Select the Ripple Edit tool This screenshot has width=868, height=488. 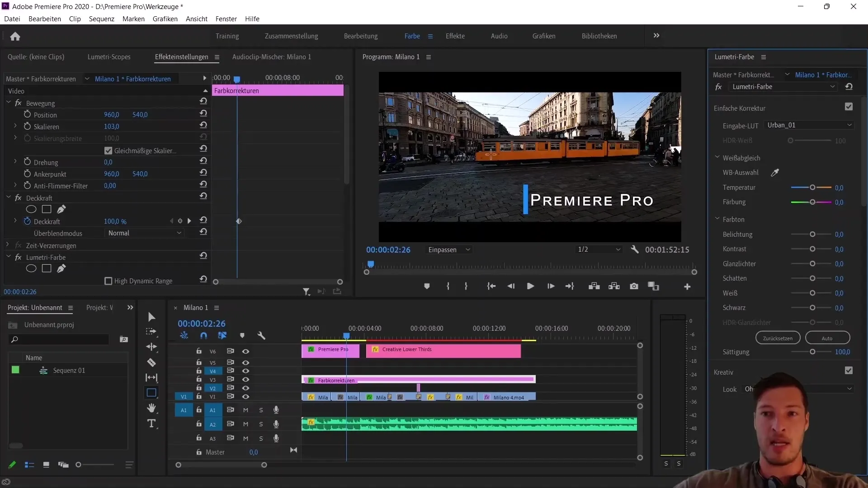151,347
